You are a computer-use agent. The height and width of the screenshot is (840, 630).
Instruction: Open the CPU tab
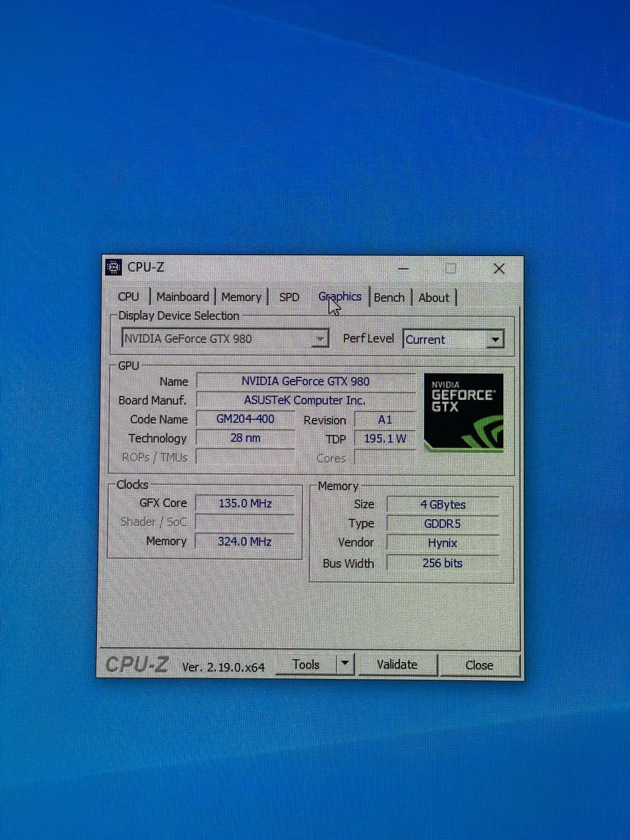[x=129, y=297]
